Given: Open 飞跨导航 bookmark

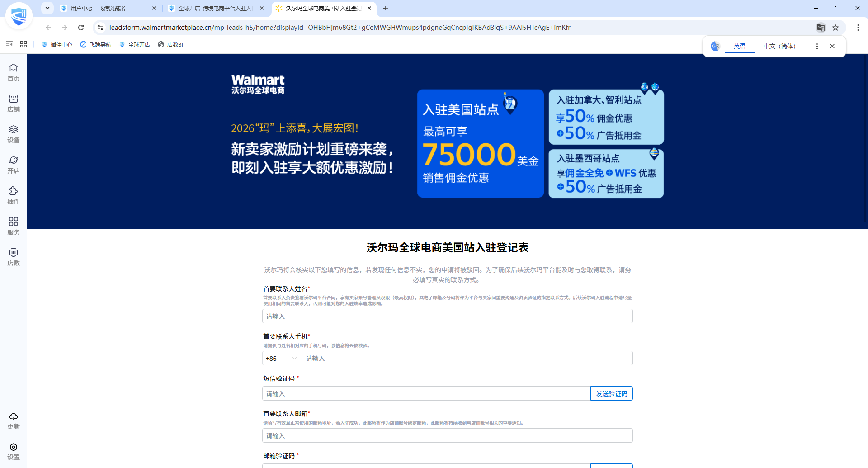Looking at the screenshot, I should pyautogui.click(x=96, y=44).
